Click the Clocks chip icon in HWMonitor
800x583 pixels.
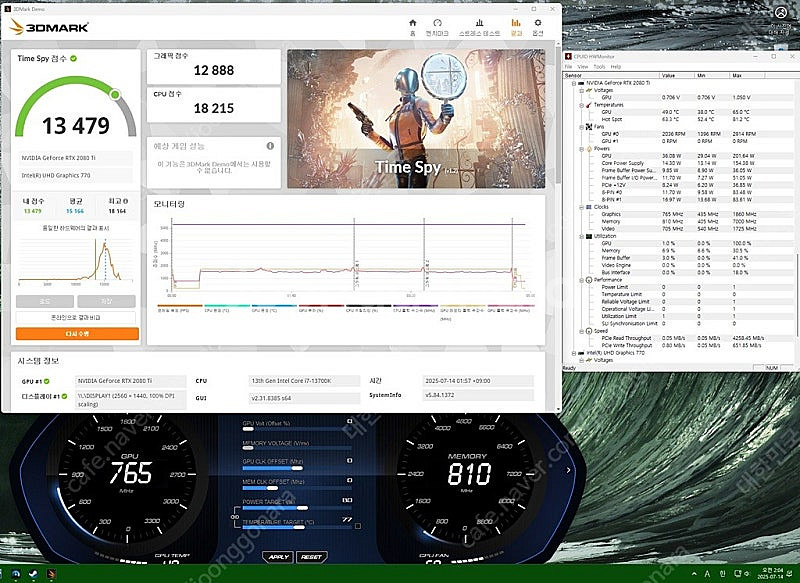click(x=589, y=207)
